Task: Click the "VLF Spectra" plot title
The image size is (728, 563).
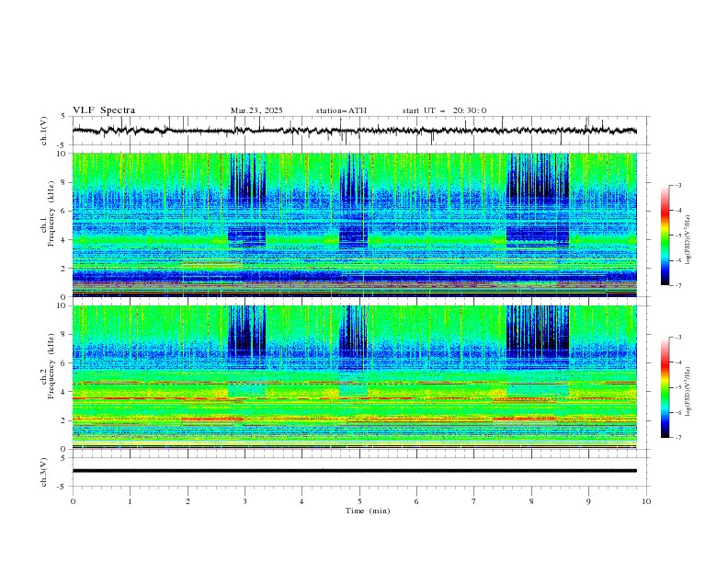Action: 104,110
